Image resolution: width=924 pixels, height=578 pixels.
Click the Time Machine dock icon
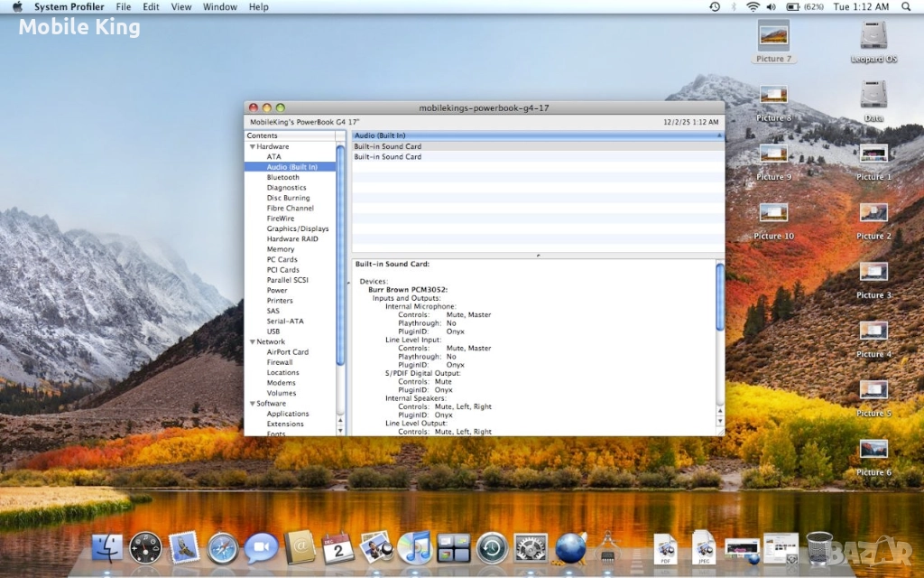point(492,547)
